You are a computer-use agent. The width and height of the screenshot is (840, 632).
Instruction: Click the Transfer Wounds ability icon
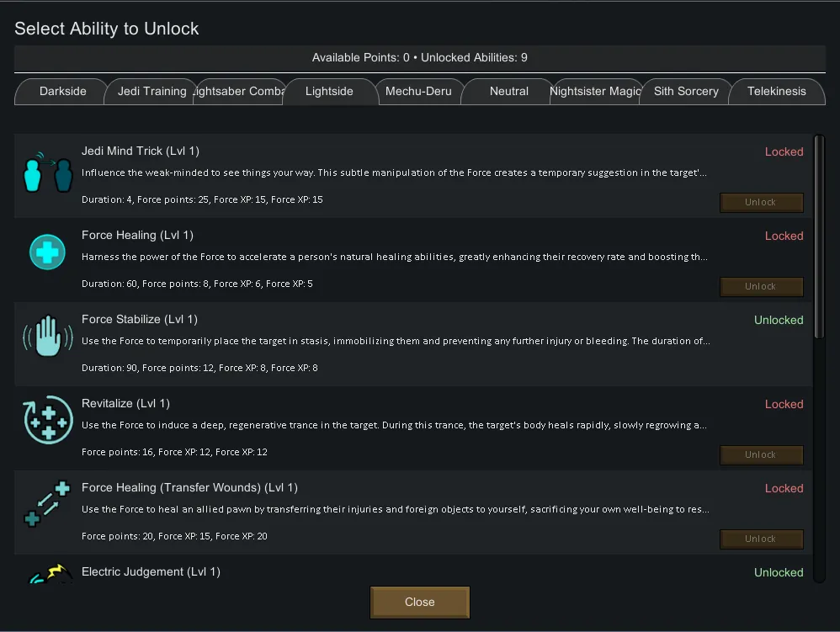coord(47,505)
